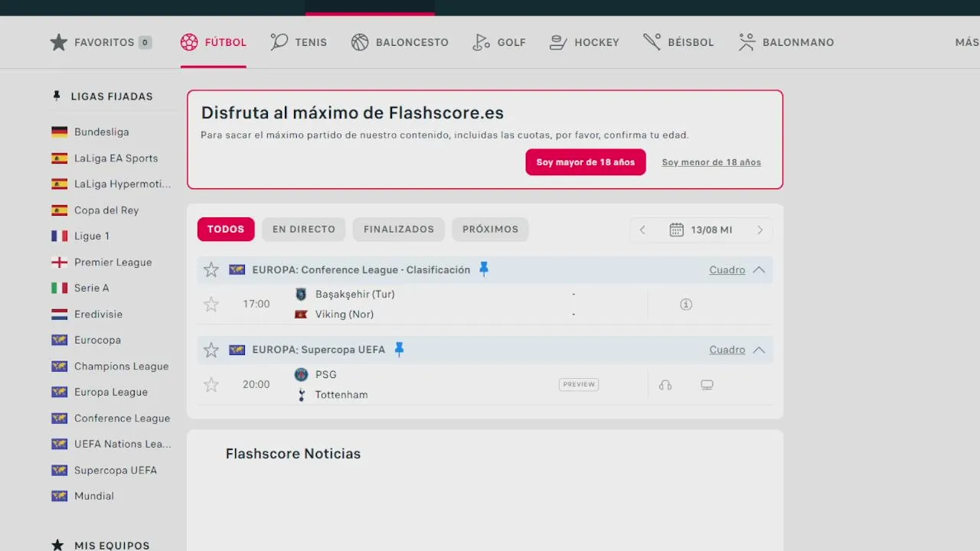Collapse the Supercopa UEFA section
This screenshot has width=980, height=551.
click(x=759, y=350)
